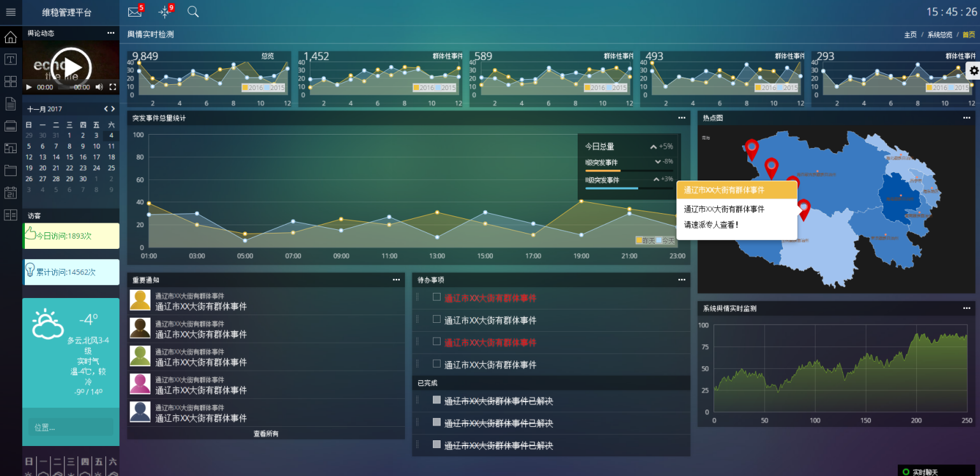Screen dimensions: 980x476
Task: Go to Home via the sidebar house icon
Action: pyautogui.click(x=10, y=37)
